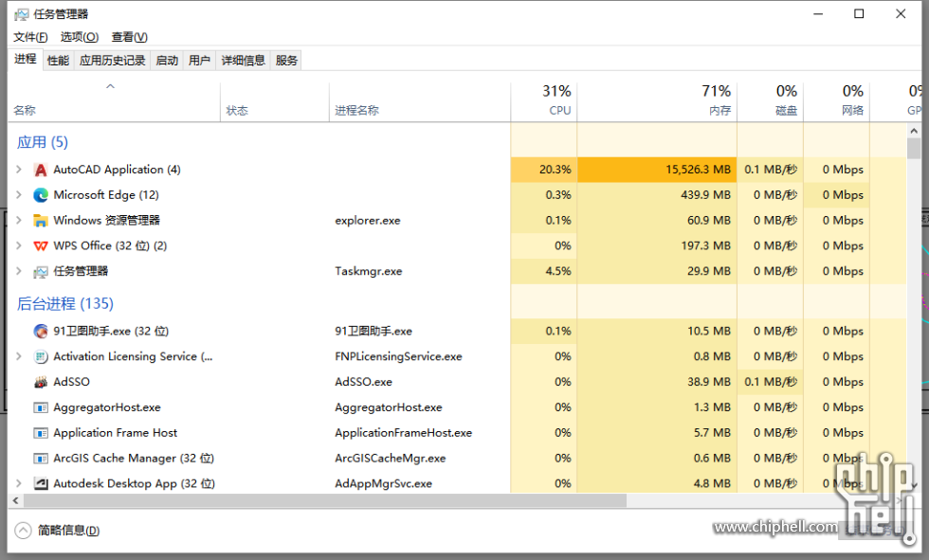Viewport: 929px width, 560px height.
Task: Click the AdSSO process icon
Action: [x=40, y=383]
